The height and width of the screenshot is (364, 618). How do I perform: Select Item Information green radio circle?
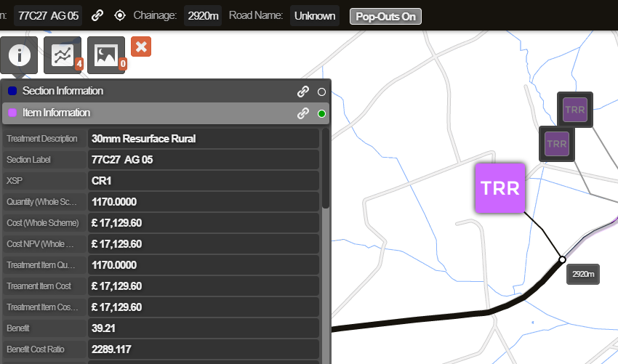click(x=322, y=113)
